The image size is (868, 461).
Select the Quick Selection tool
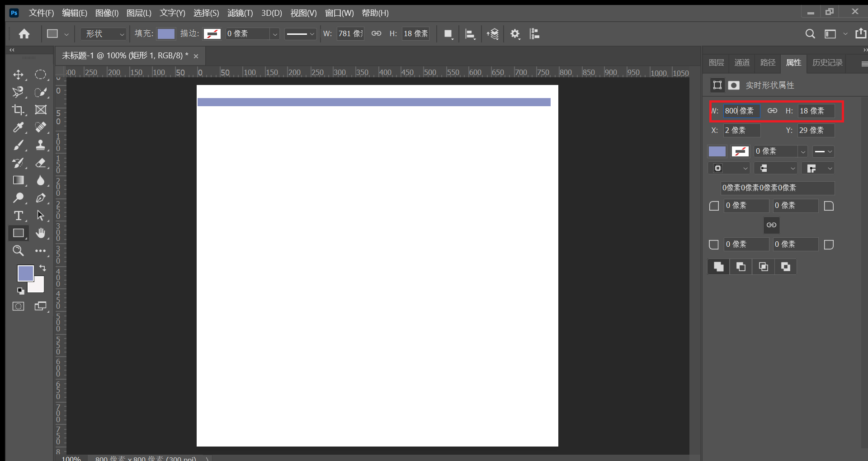[x=41, y=92]
